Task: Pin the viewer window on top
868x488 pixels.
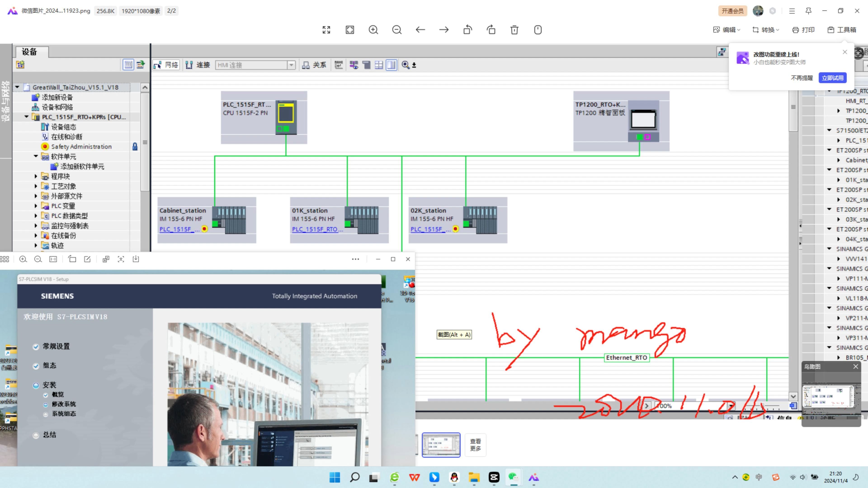Action: click(808, 11)
